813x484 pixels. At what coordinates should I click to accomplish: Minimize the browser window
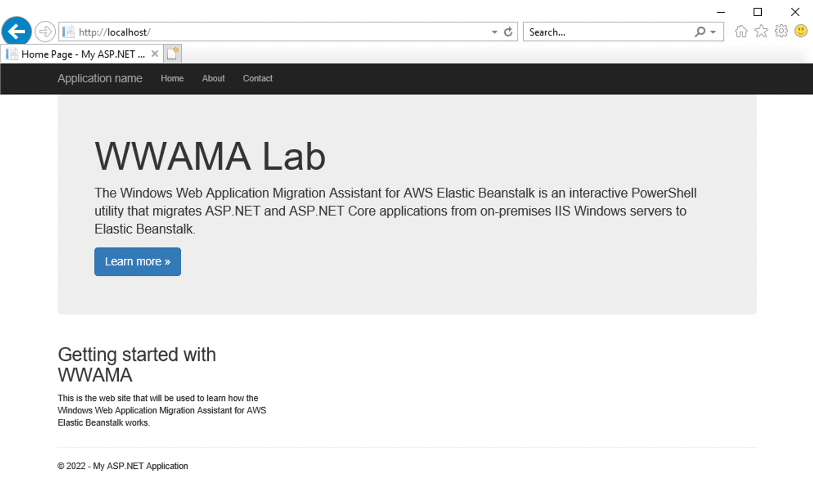pyautogui.click(x=721, y=12)
